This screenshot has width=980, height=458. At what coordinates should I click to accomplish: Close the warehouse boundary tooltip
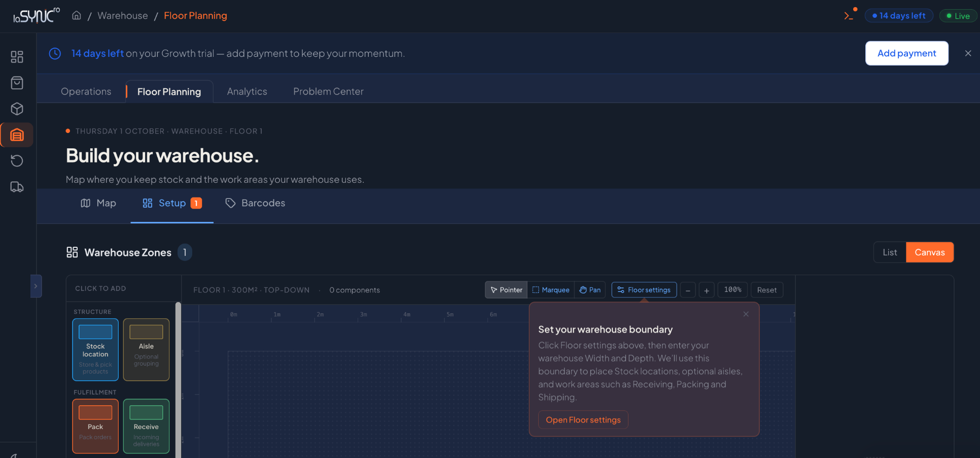pyautogui.click(x=746, y=314)
